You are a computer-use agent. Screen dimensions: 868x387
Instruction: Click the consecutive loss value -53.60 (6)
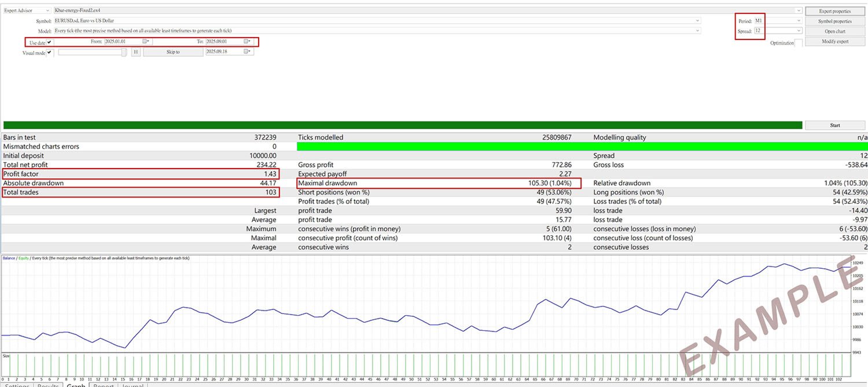pos(852,238)
